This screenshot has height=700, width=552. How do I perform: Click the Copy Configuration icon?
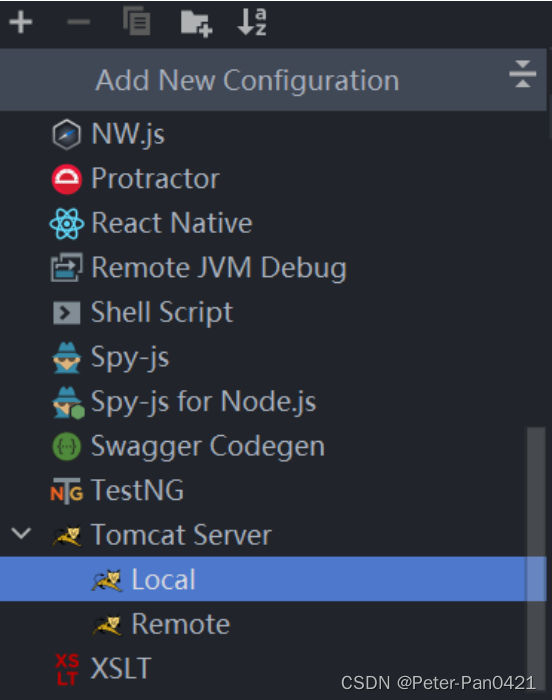point(137,21)
